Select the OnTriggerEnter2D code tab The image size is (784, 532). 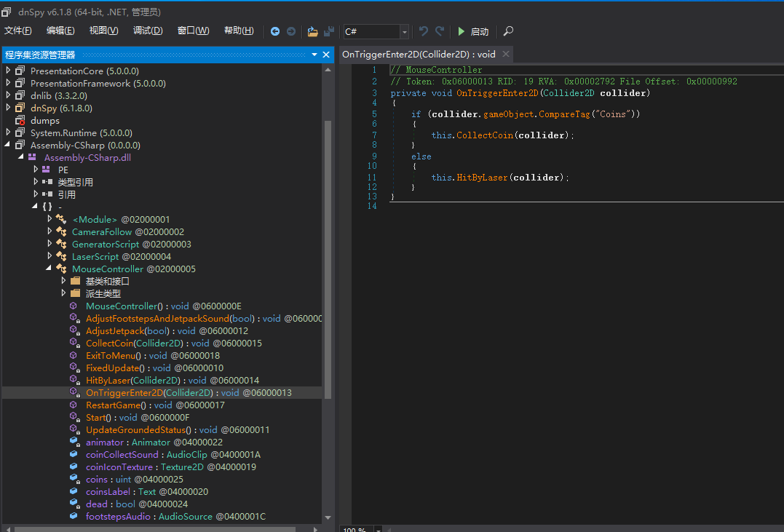click(x=419, y=54)
